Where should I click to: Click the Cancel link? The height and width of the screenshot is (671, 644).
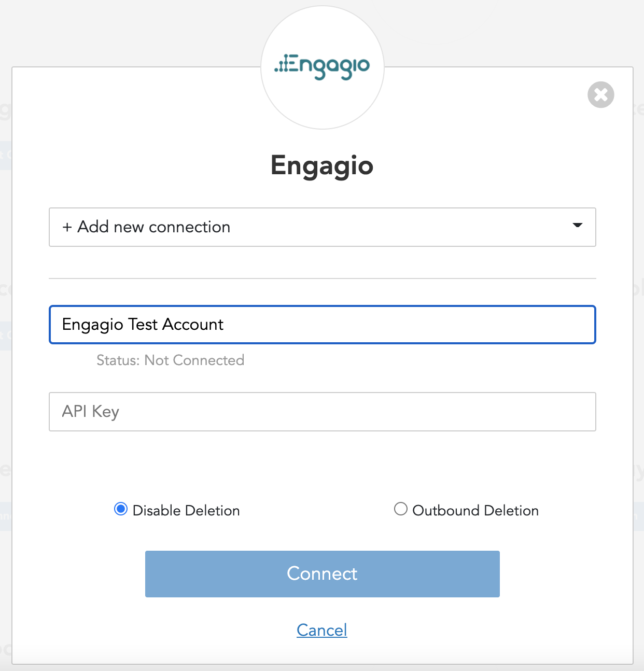pyautogui.click(x=321, y=630)
